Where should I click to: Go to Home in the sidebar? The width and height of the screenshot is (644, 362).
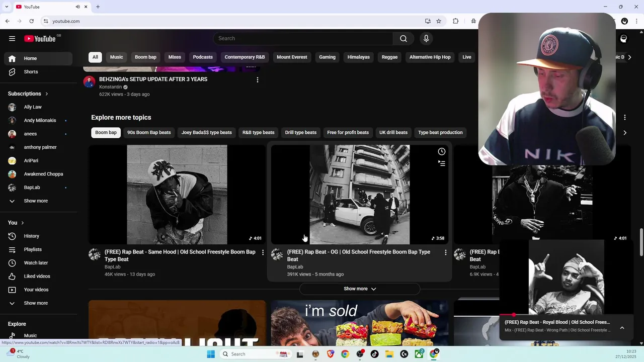coord(38,58)
